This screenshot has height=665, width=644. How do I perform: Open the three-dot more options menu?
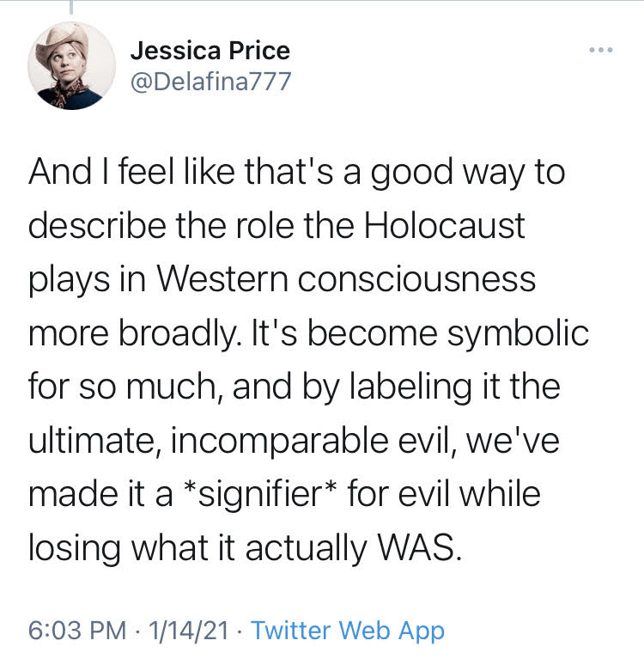pos(602,50)
